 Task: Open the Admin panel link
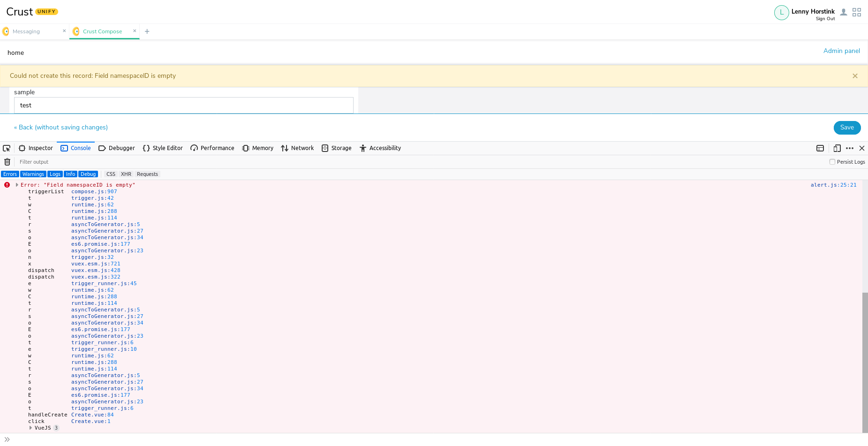(x=841, y=51)
